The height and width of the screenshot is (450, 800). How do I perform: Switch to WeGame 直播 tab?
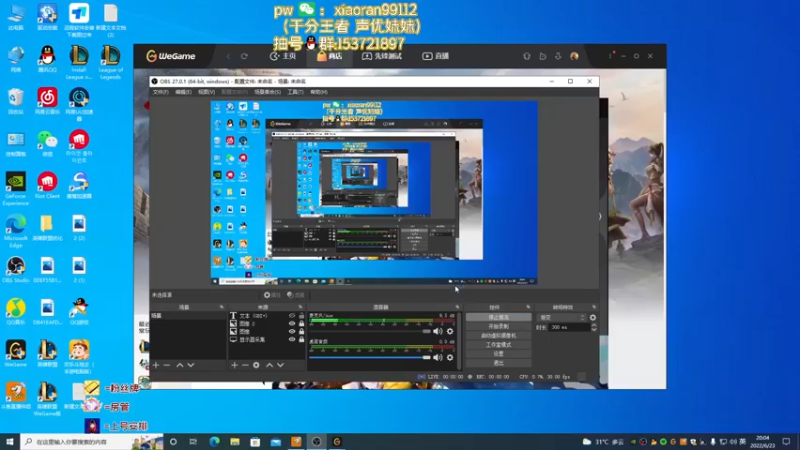point(435,56)
